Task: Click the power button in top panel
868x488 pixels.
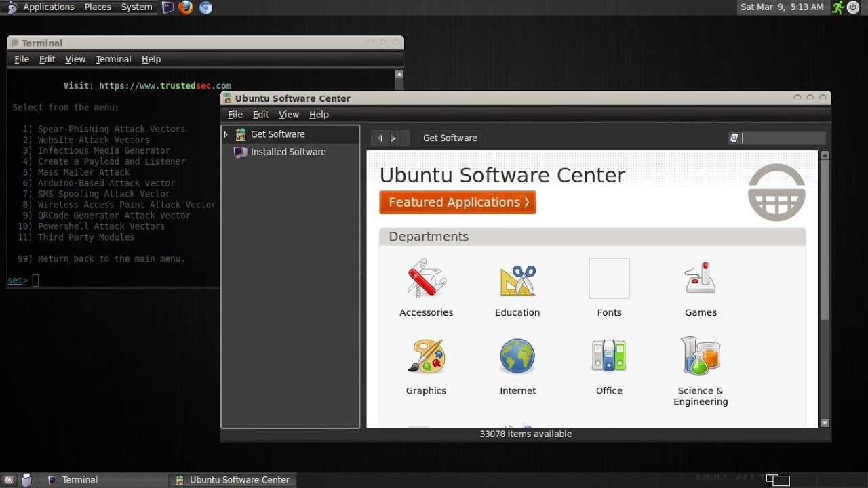Action: (x=853, y=7)
